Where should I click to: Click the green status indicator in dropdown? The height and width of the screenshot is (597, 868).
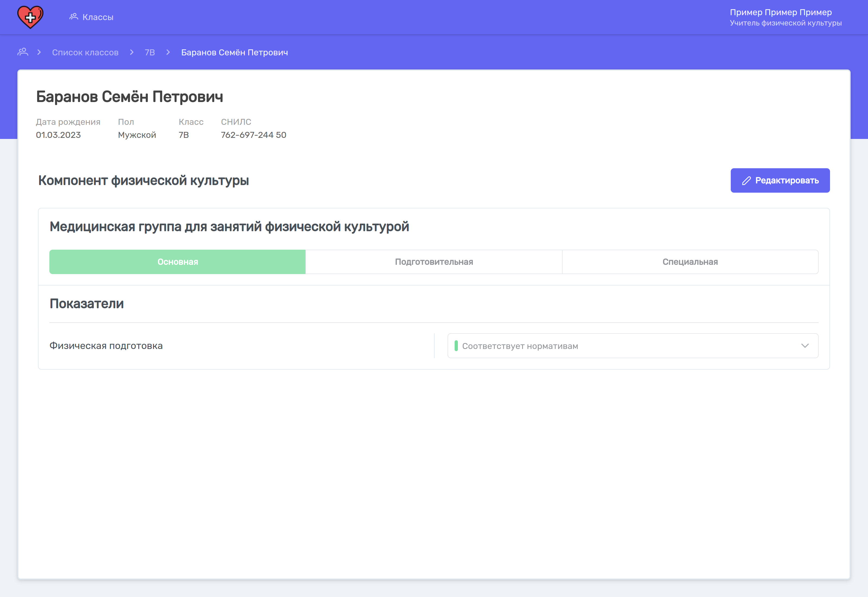click(456, 346)
